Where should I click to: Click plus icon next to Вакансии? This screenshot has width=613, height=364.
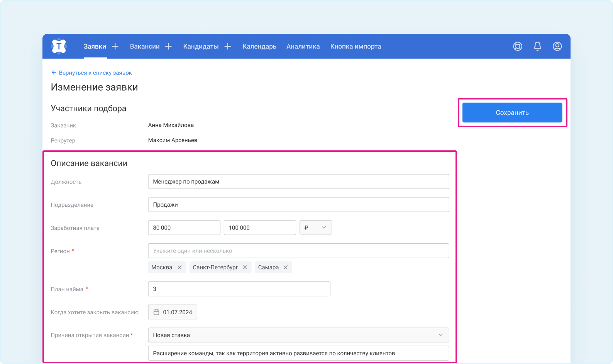coord(168,46)
